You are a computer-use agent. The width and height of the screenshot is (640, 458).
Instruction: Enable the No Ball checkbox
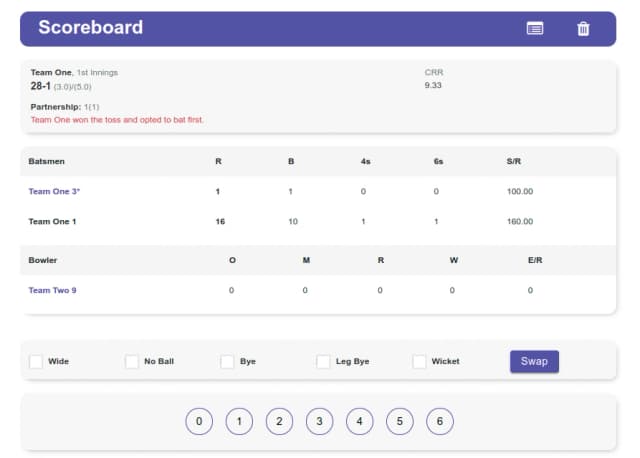[132, 361]
